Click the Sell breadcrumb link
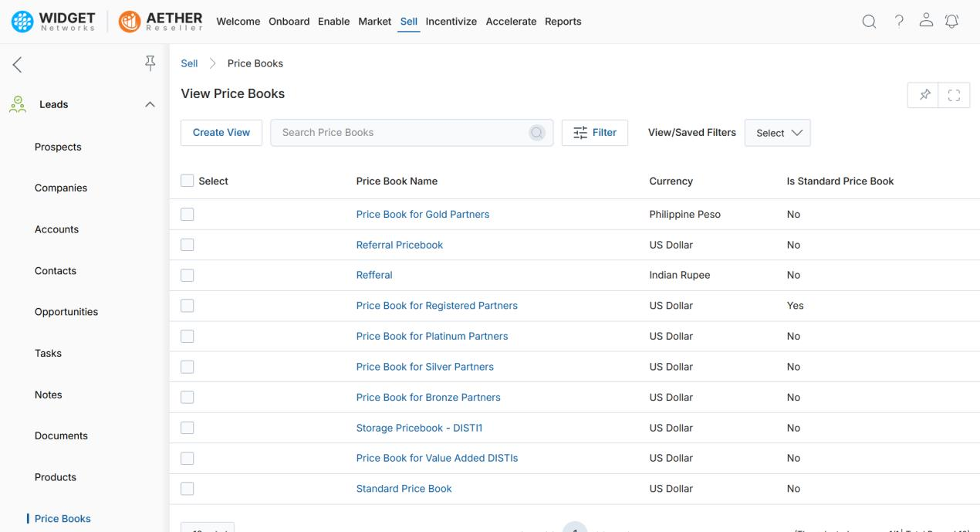The width and height of the screenshot is (980, 532). tap(189, 63)
